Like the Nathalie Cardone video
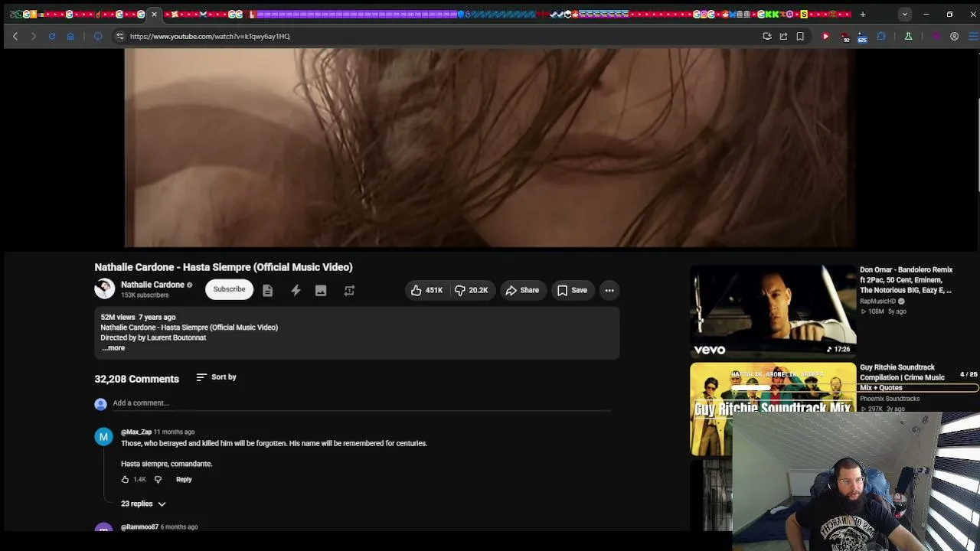This screenshot has height=551, width=980. [x=427, y=290]
